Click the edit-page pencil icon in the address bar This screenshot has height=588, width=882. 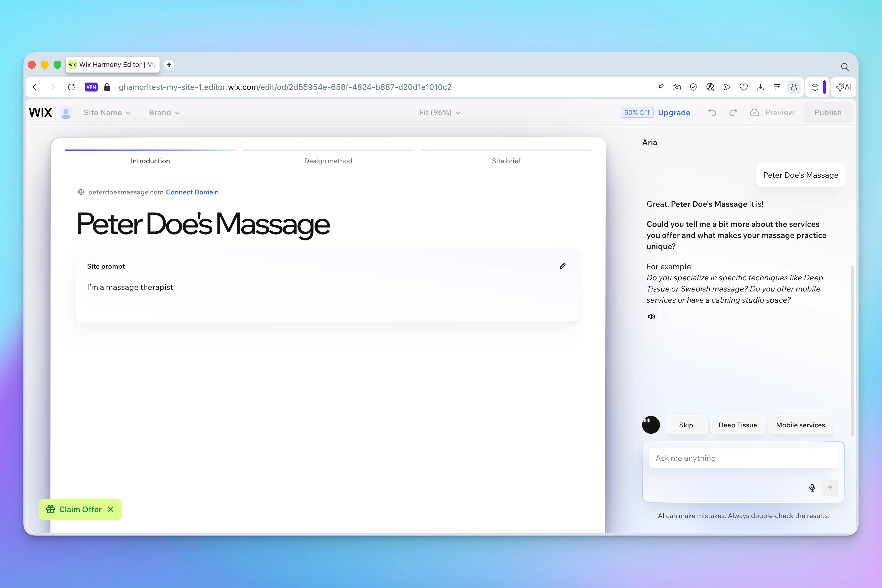point(660,87)
